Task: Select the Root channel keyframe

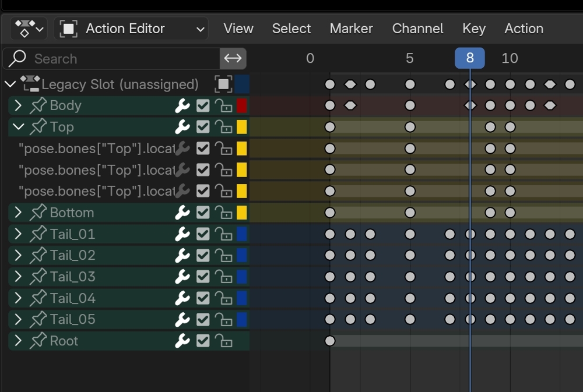Action: (x=330, y=341)
